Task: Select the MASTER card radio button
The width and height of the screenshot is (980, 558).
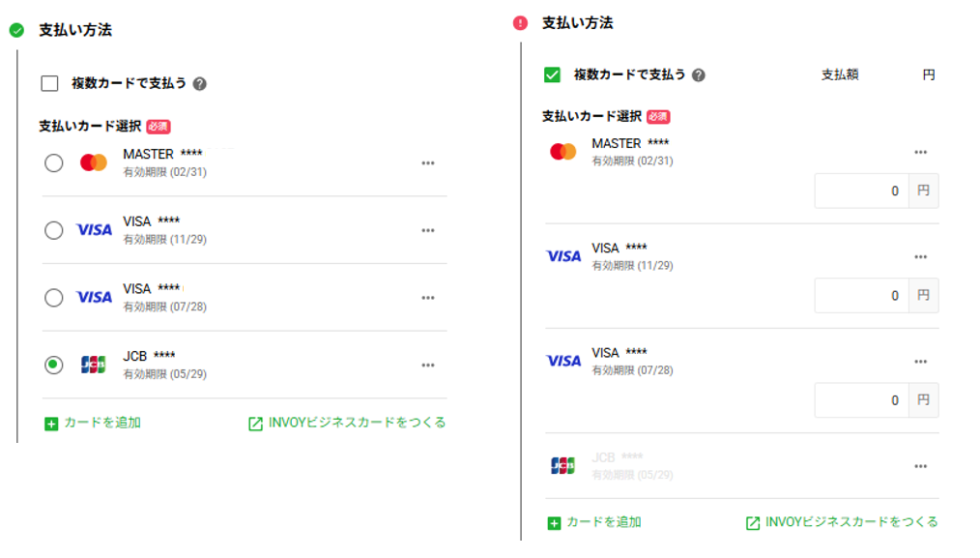Action: click(x=54, y=163)
